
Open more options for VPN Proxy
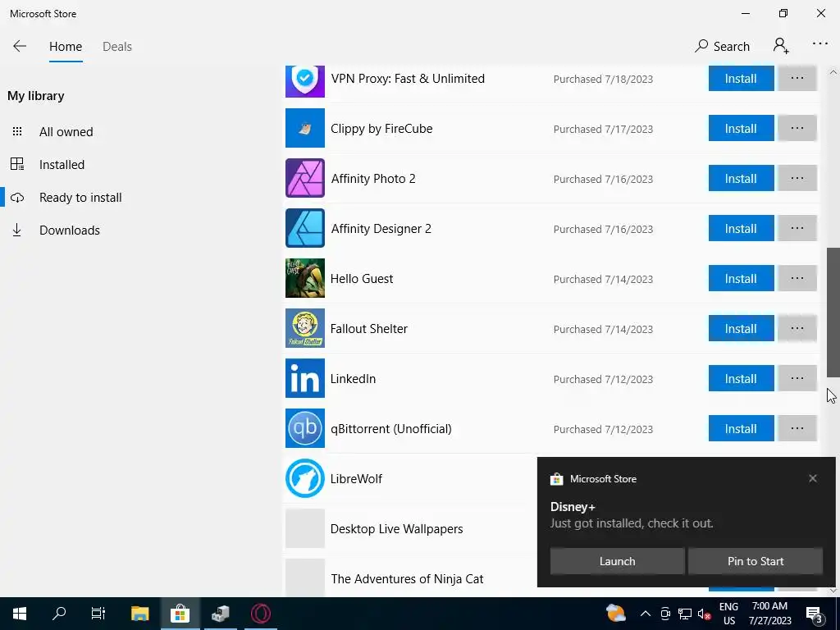click(x=797, y=78)
